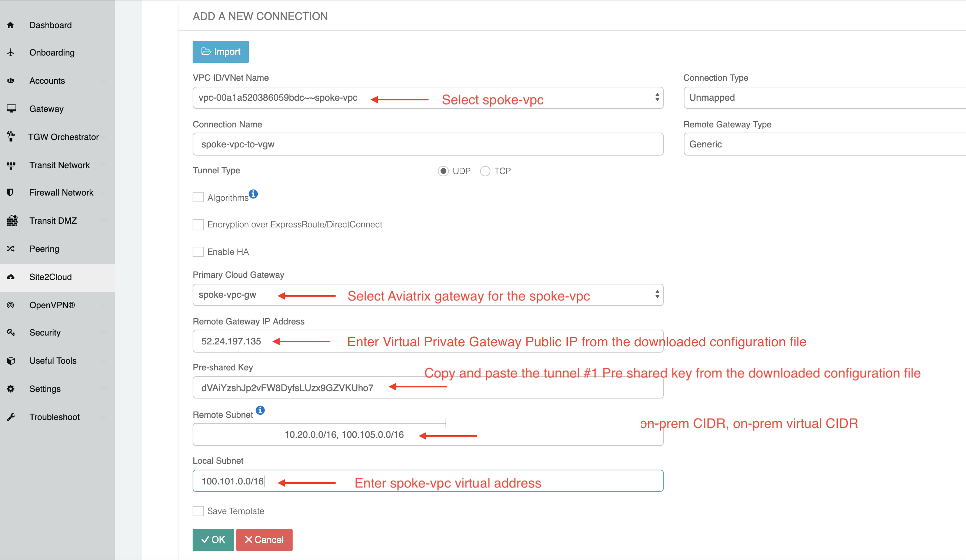Click the Import button
Viewport: 966px width, 560px height.
click(x=220, y=51)
